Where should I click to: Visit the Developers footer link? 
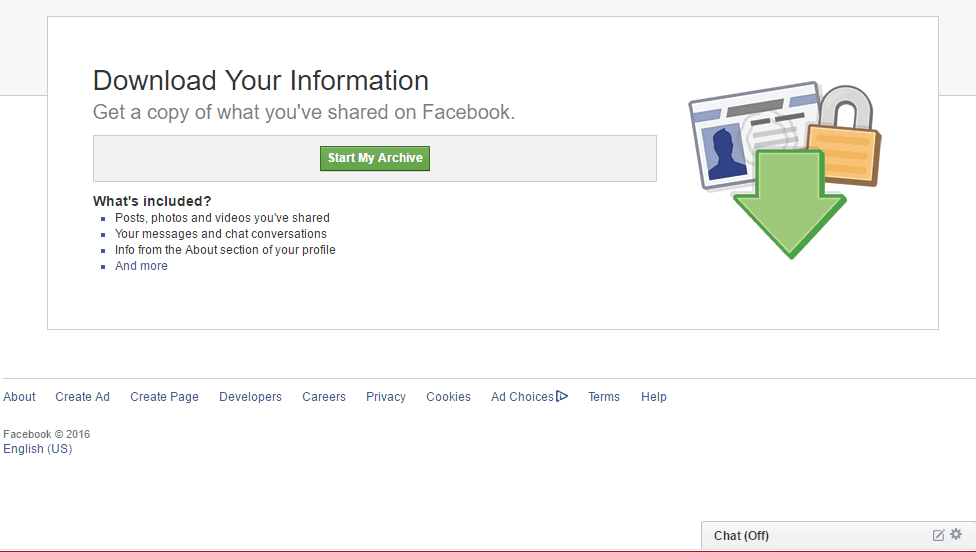click(250, 397)
